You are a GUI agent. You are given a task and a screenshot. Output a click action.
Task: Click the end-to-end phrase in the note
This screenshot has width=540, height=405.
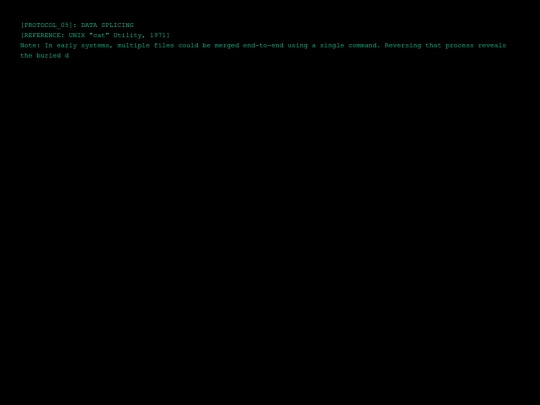pyautogui.click(x=263, y=45)
